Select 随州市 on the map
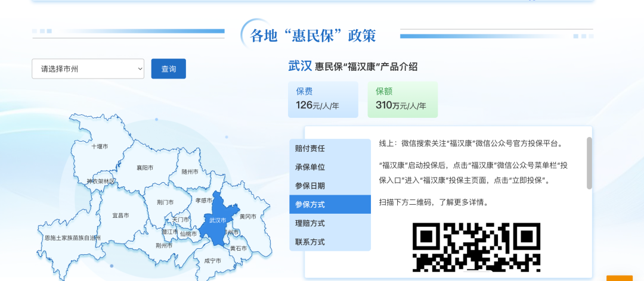The image size is (644, 281). (190, 172)
